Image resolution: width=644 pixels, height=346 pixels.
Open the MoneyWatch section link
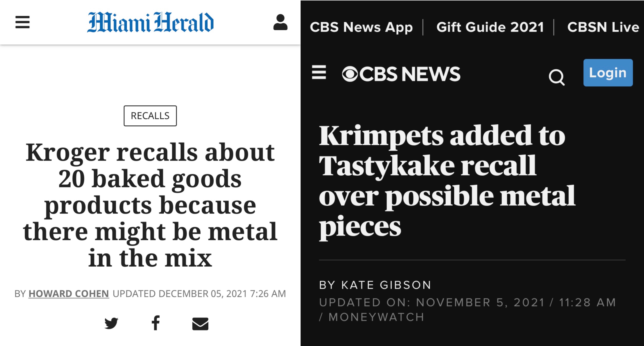tap(377, 317)
